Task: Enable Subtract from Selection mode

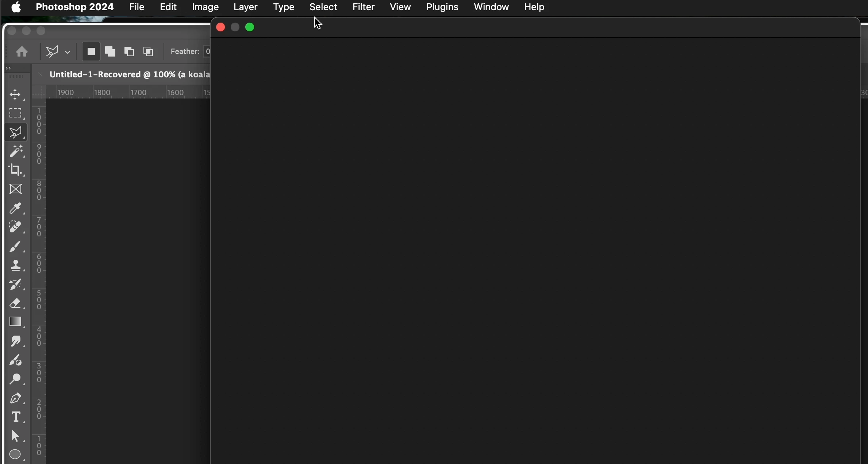Action: click(x=129, y=52)
